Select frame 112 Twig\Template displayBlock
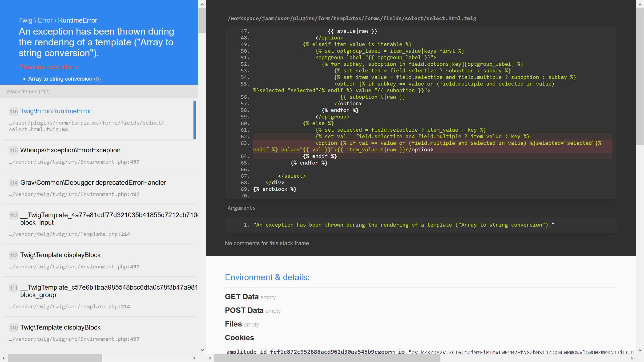 pos(99,260)
